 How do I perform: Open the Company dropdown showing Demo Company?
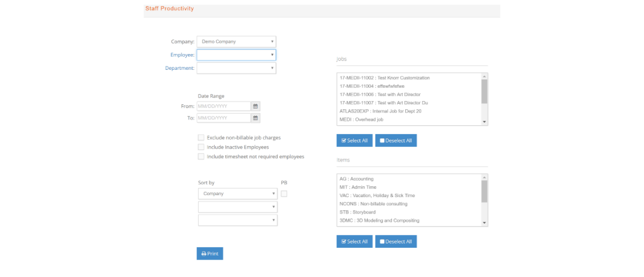click(x=236, y=41)
